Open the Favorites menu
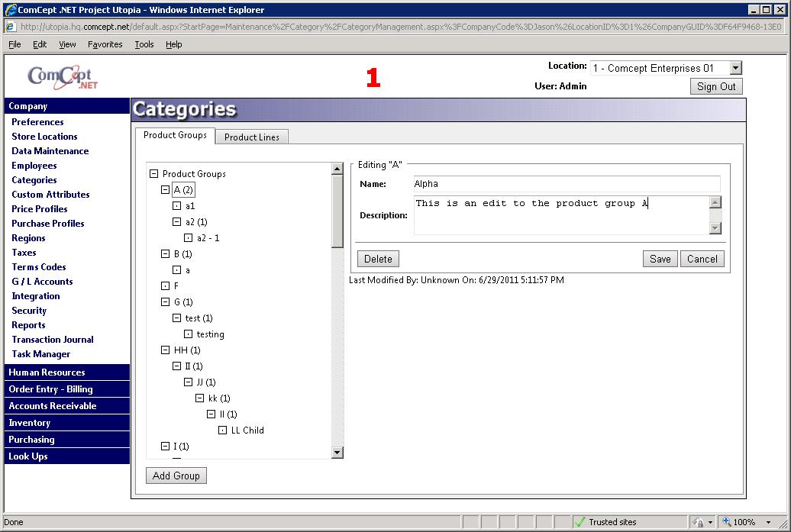This screenshot has height=532, width=791. pyautogui.click(x=105, y=44)
